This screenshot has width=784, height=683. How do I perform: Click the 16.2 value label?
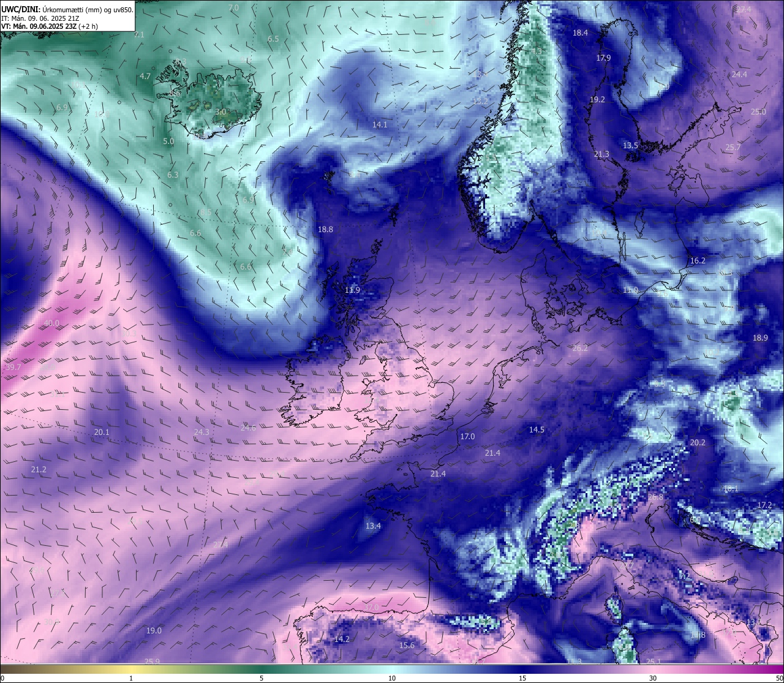coord(698,261)
